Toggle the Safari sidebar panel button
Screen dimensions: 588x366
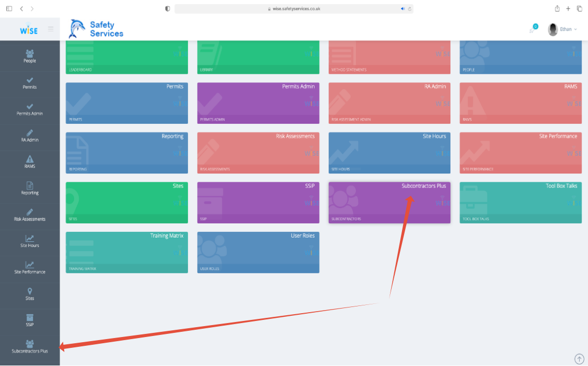(x=9, y=9)
